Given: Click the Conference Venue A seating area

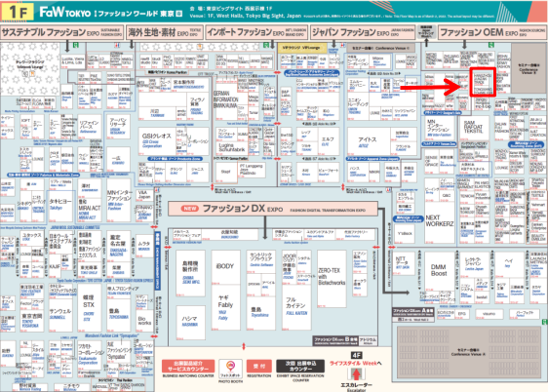Looking at the screenshot, I should (x=468, y=352).
